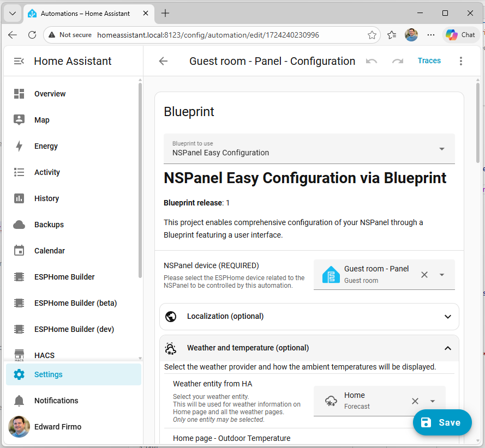Click the Settings gear icon
Image resolution: width=485 pixels, height=448 pixels.
point(19,374)
